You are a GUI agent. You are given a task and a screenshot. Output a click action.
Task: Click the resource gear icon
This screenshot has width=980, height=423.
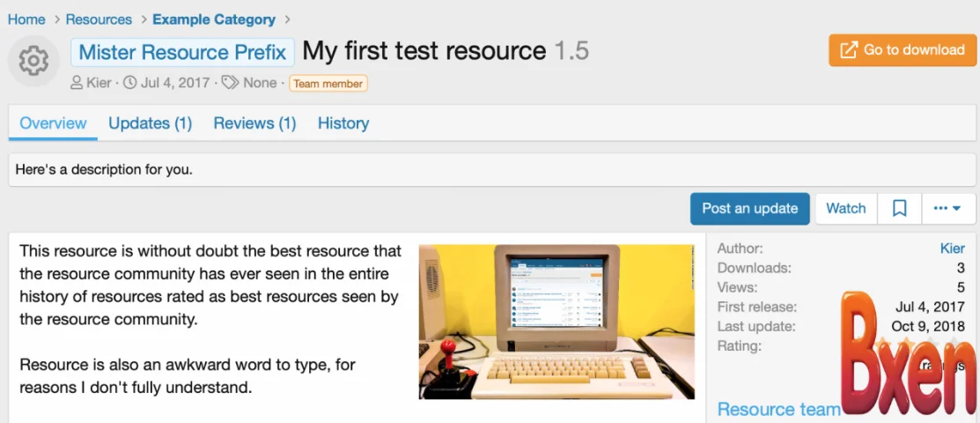click(x=33, y=61)
